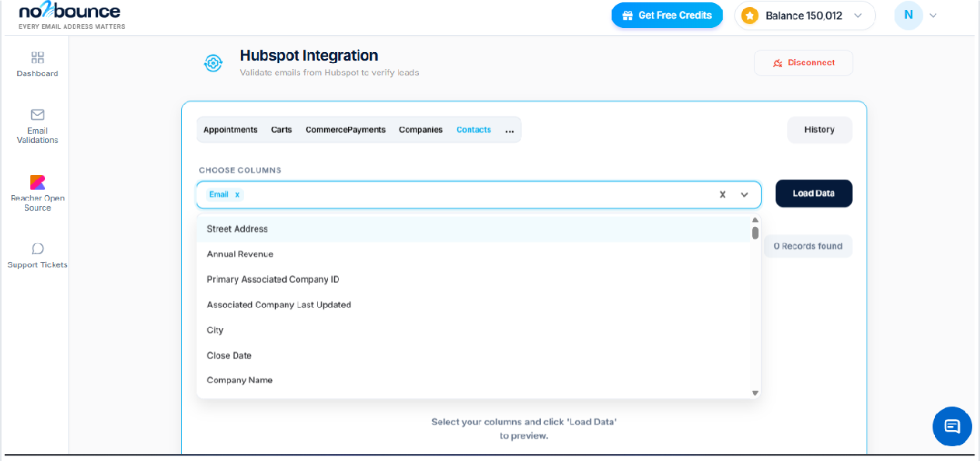Switch to the Carts tab
The height and width of the screenshot is (461, 980).
(x=281, y=130)
